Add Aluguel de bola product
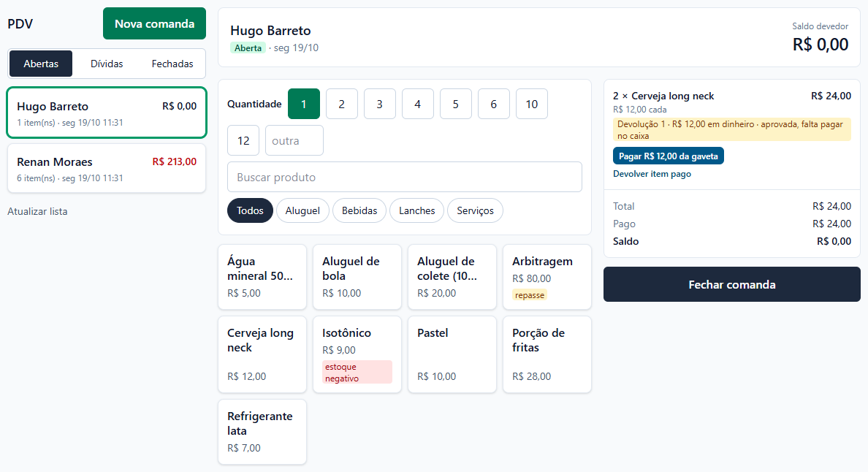This screenshot has height=472, width=868. (x=357, y=277)
